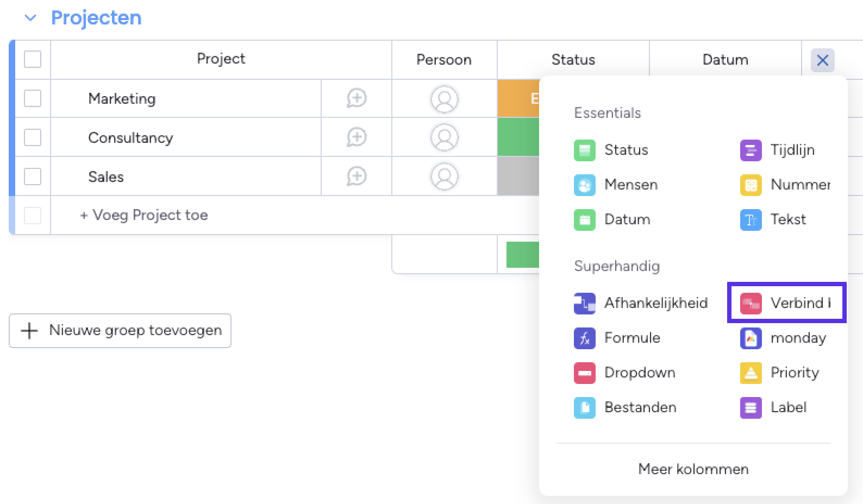The image size is (863, 504).
Task: Choose the Mensen column icon
Action: [584, 185]
